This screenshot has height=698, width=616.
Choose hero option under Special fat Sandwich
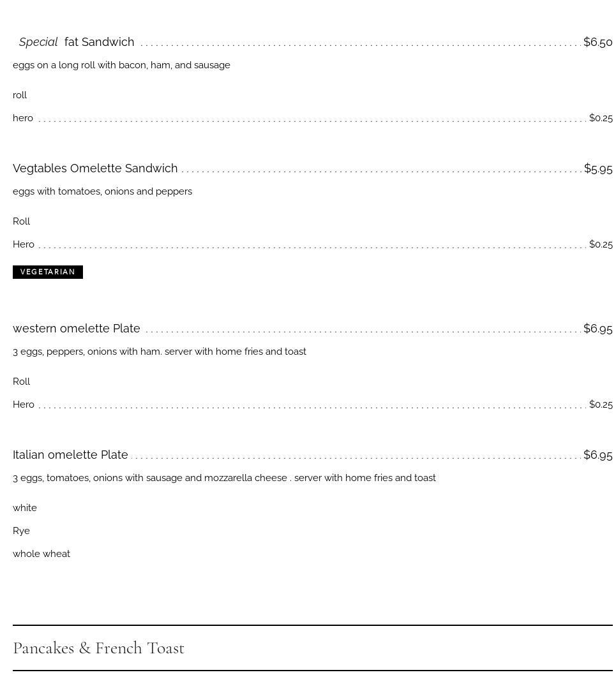pos(23,118)
